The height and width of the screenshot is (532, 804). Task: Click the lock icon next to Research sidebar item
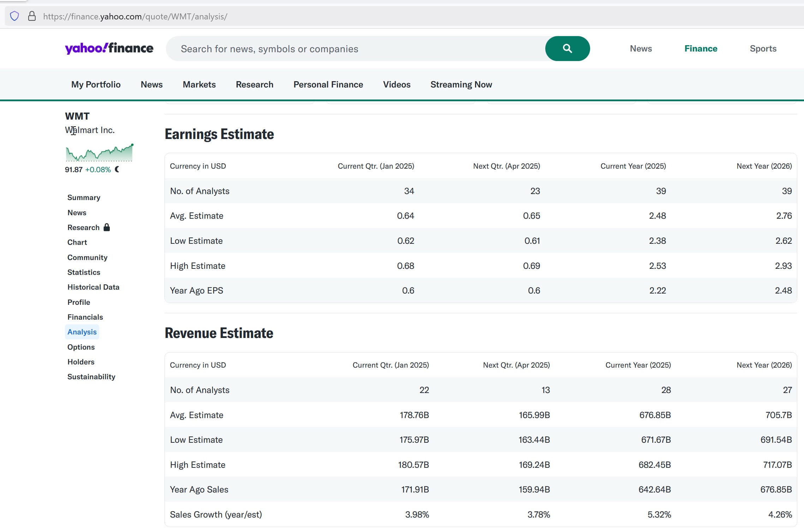click(107, 227)
